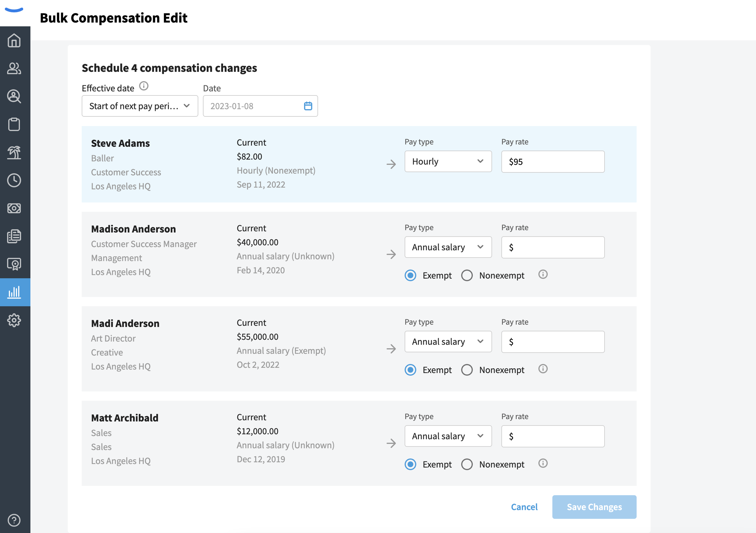
Task: Click the Feb 14, 2020 date
Action: (261, 270)
